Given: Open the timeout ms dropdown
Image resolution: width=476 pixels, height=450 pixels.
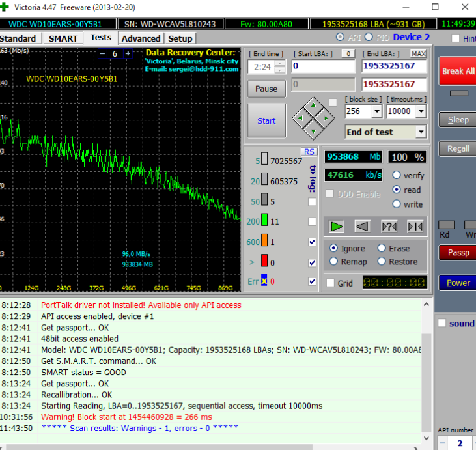Looking at the screenshot, I should click(421, 111).
